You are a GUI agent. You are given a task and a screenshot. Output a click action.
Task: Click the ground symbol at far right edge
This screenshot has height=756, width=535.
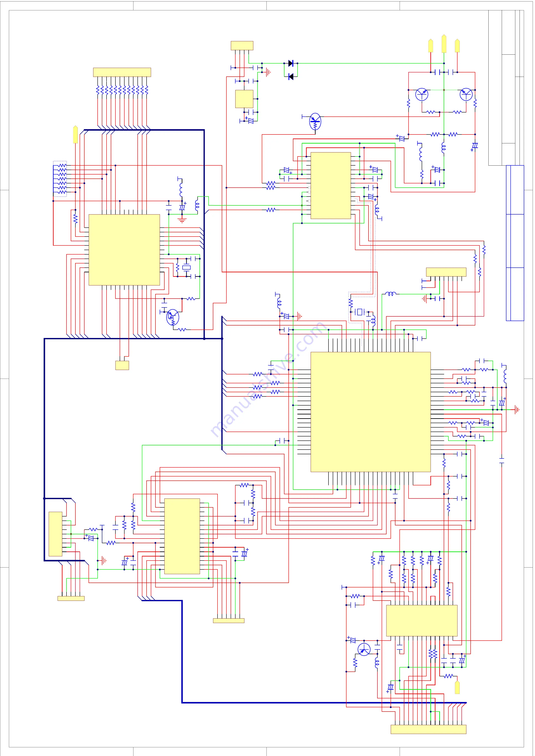pos(516,410)
